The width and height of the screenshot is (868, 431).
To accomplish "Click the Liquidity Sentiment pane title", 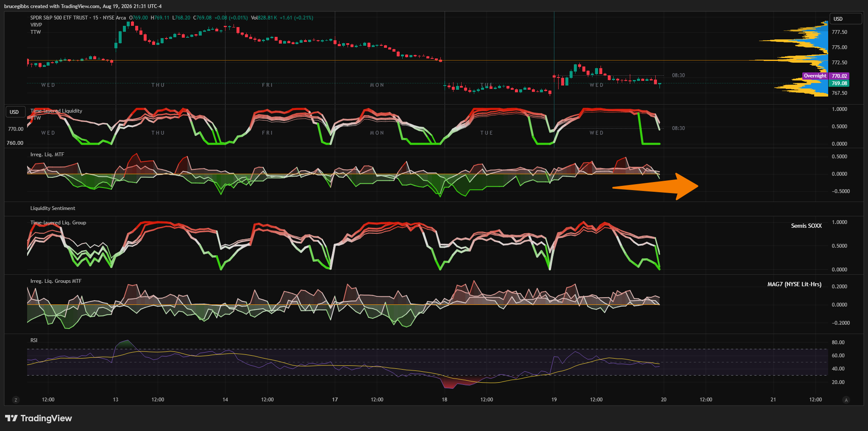I will tap(53, 208).
